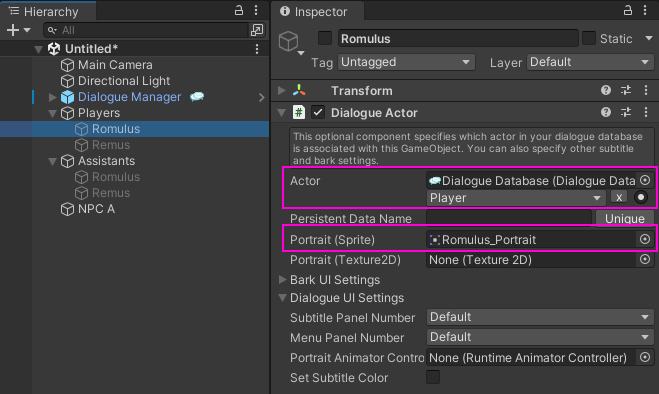Viewport: 659px width, 394px height.
Task: Click the plus create-object button in Hierarchy
Action: click(x=13, y=30)
